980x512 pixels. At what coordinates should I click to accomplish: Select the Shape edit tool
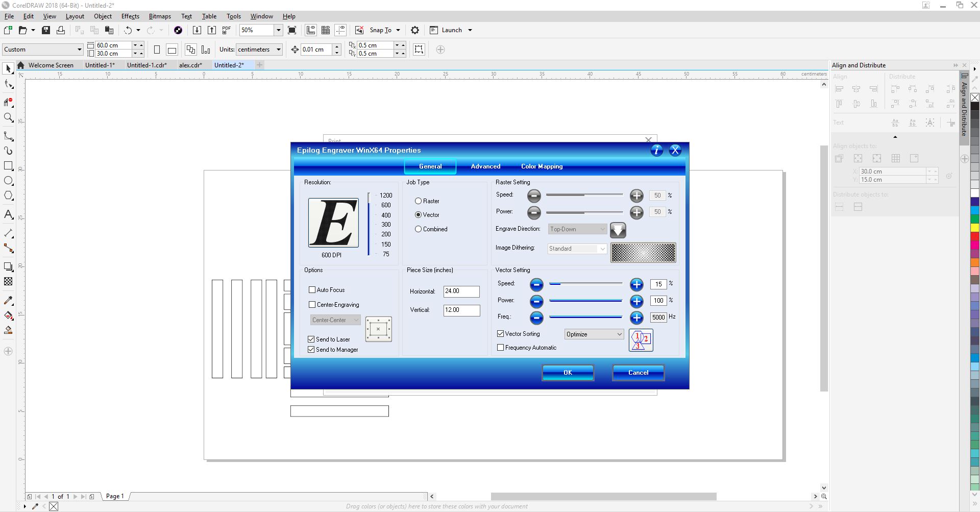click(8, 85)
